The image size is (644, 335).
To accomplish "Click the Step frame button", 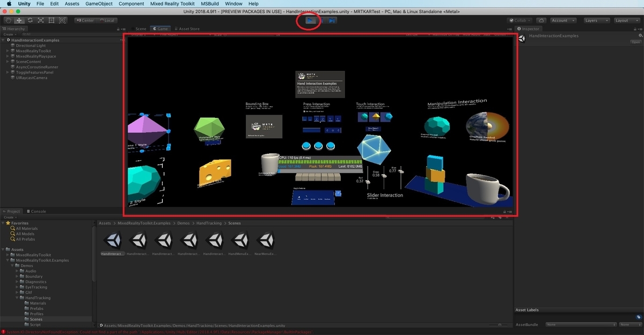I will point(332,20).
